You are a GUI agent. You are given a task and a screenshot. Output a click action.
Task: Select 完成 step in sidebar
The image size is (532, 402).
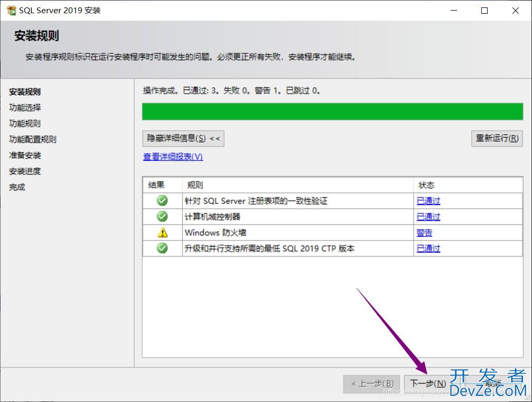point(17,187)
